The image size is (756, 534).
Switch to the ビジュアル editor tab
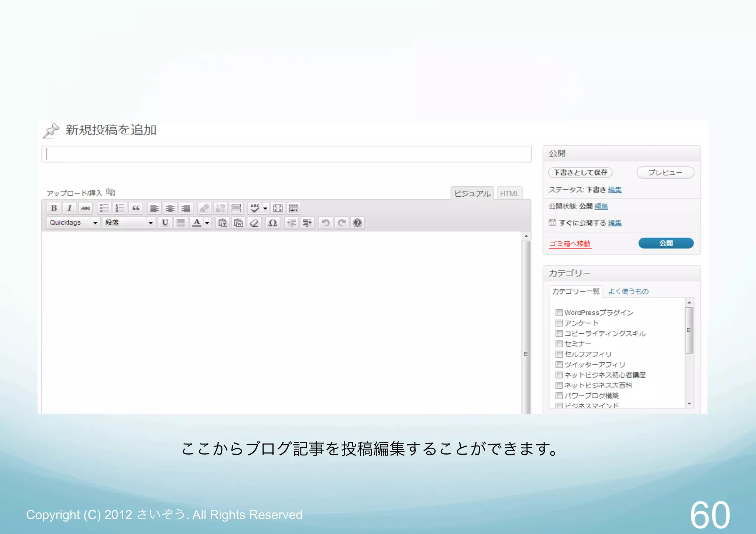(x=472, y=193)
